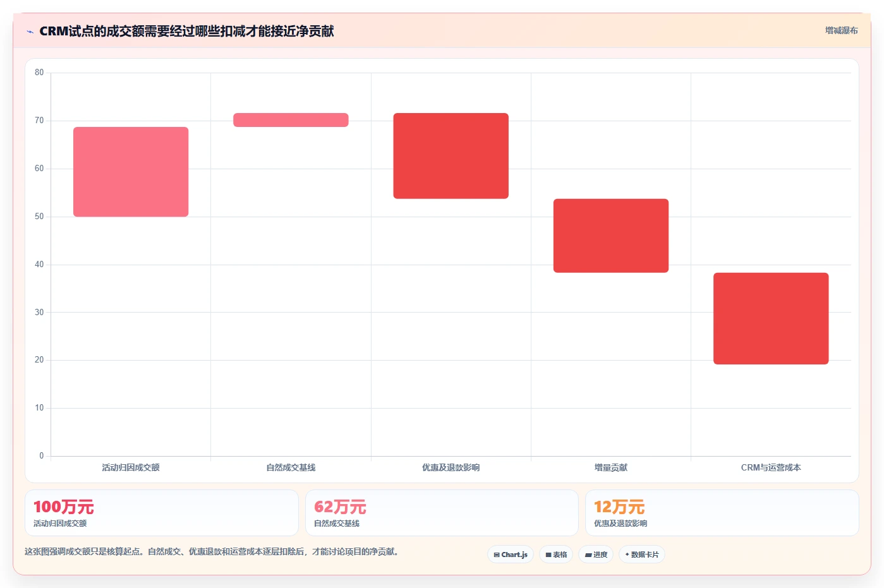Click the CRM与运营成本 x-axis label
Viewport: 884px width, 588px height.
(771, 467)
